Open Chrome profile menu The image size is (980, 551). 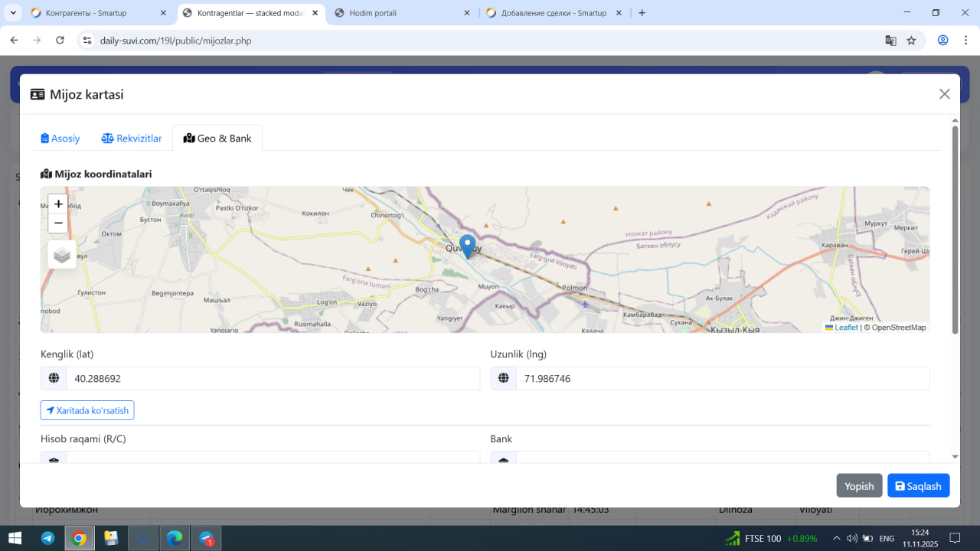click(x=942, y=41)
